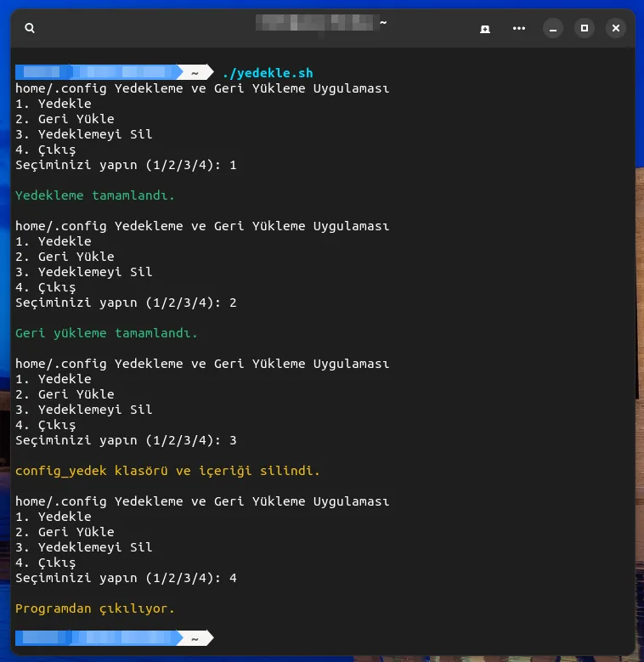Click the 'Seçiminizi yapın (1/2/3/4): 1' line

point(126,165)
